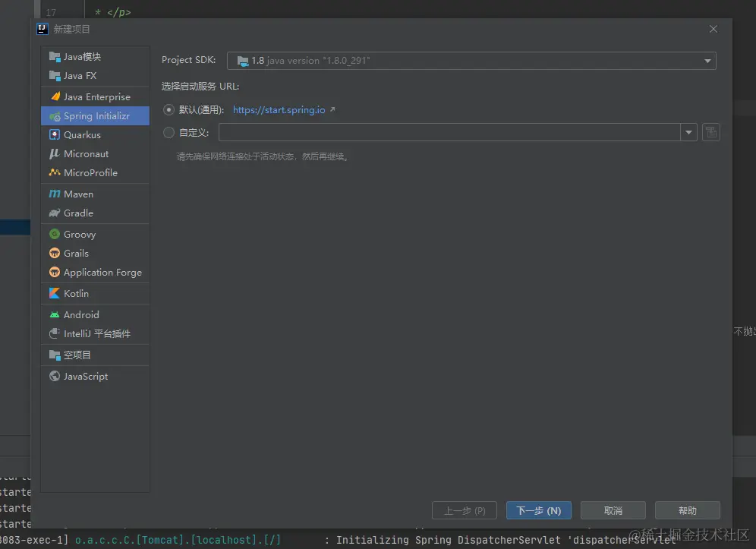Click the Project SDK label

point(188,60)
